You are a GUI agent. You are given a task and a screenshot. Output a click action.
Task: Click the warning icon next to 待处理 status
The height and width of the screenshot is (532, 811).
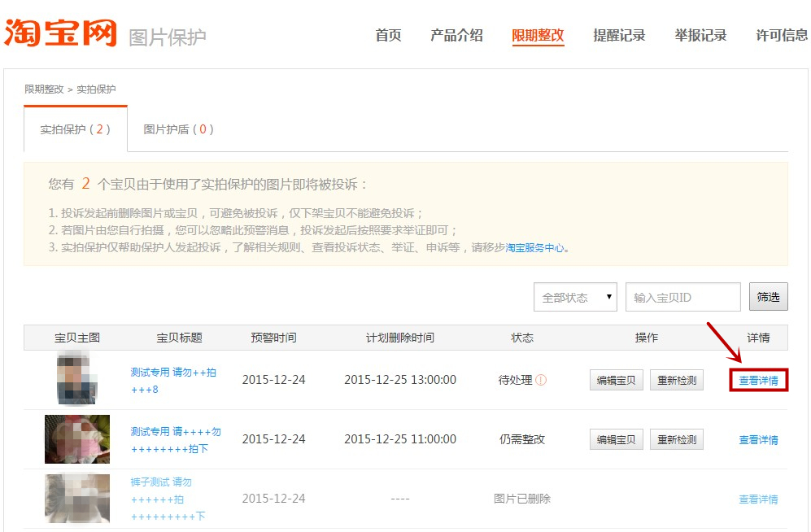540,379
